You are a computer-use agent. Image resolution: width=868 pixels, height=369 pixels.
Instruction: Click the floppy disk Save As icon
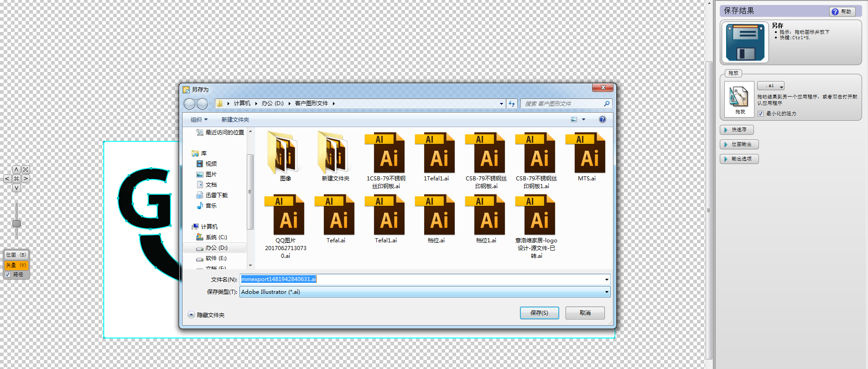(744, 42)
